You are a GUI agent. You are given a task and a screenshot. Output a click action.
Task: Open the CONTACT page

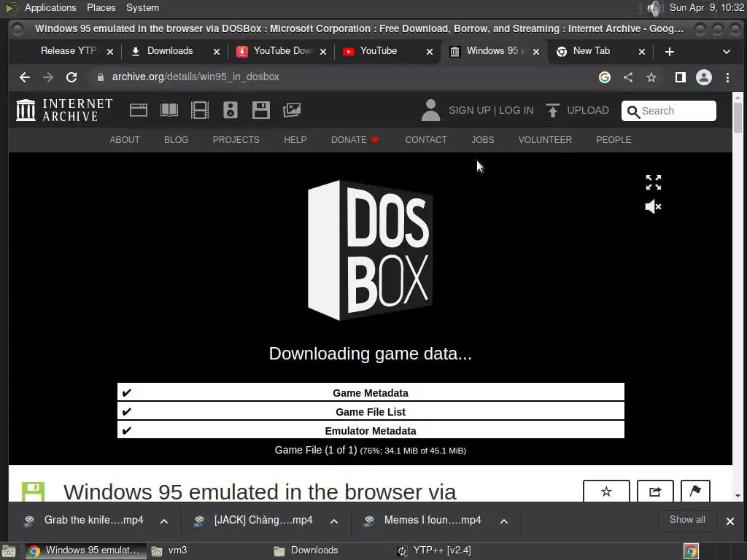coord(426,139)
